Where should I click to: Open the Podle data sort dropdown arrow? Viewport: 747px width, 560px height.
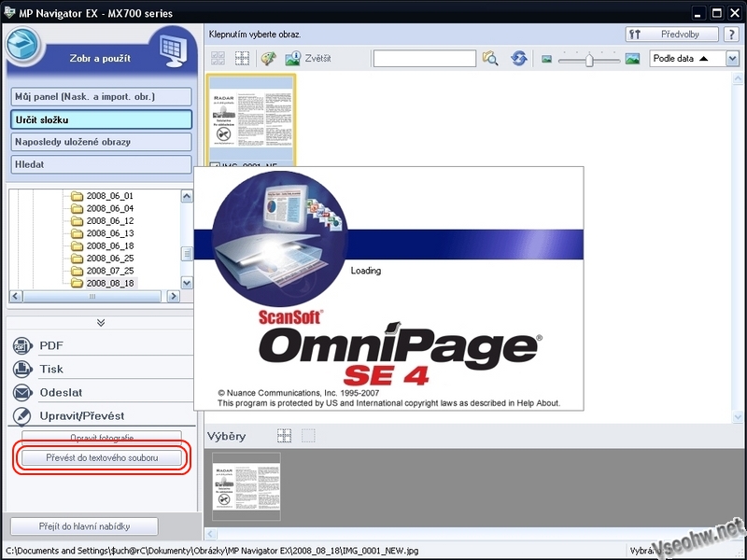732,59
